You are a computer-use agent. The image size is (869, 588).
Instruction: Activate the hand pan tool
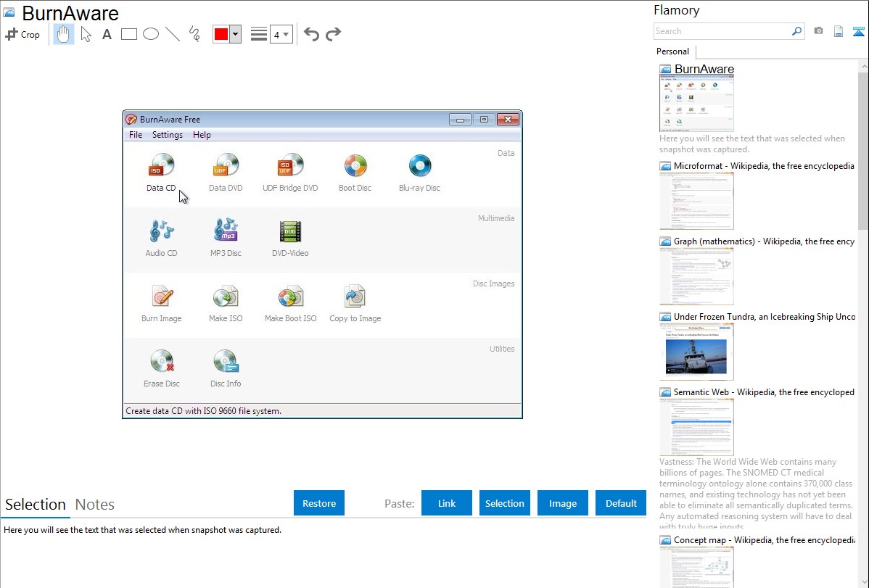pyautogui.click(x=63, y=34)
